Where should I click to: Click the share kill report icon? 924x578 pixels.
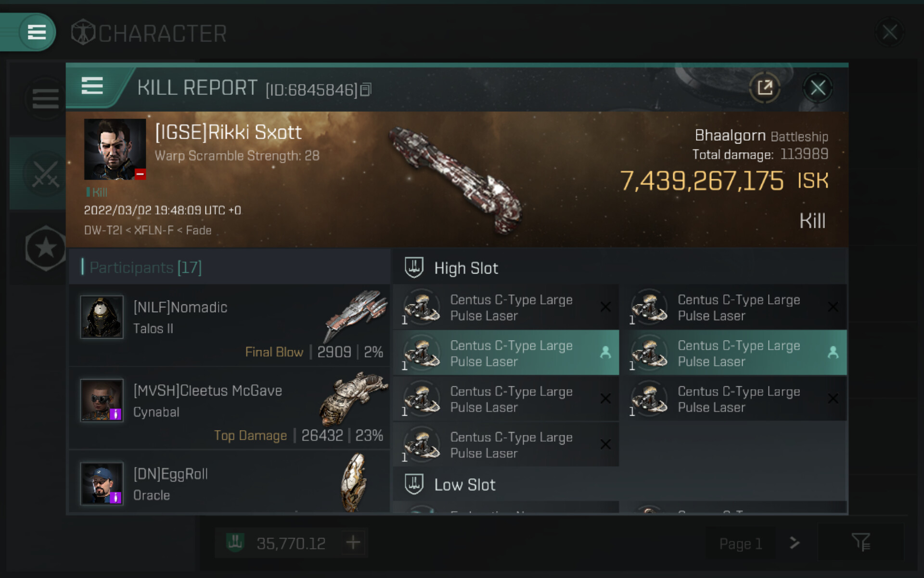click(x=765, y=88)
